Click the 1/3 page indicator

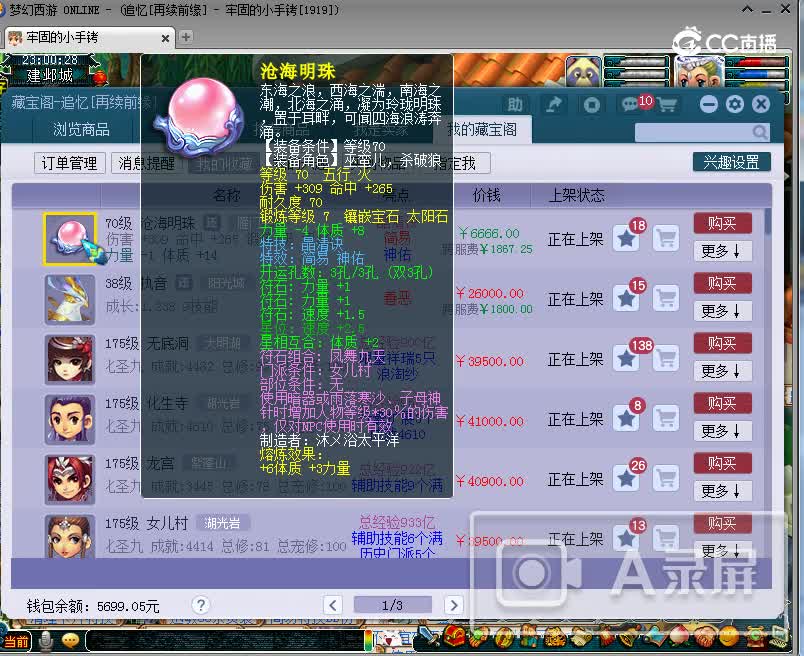pos(392,605)
